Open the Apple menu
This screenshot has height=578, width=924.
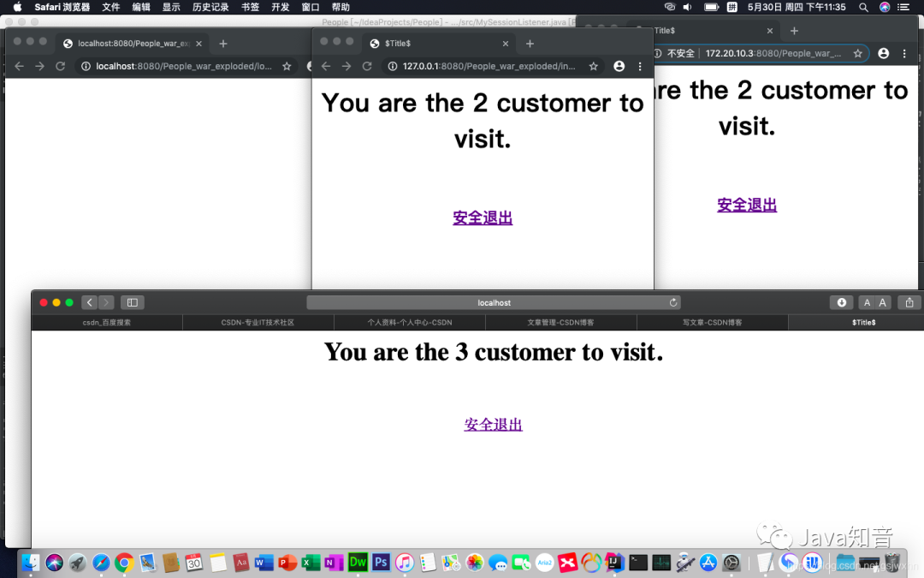17,7
